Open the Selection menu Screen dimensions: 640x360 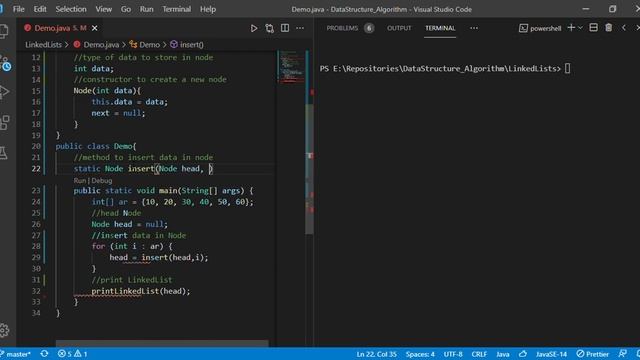(x=71, y=9)
